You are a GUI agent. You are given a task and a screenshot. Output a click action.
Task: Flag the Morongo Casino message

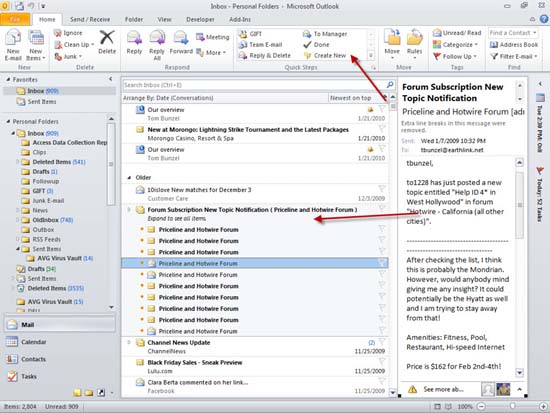point(382,129)
